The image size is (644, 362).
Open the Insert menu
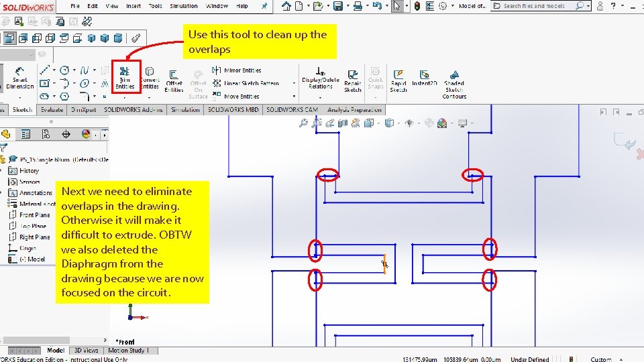point(133,6)
